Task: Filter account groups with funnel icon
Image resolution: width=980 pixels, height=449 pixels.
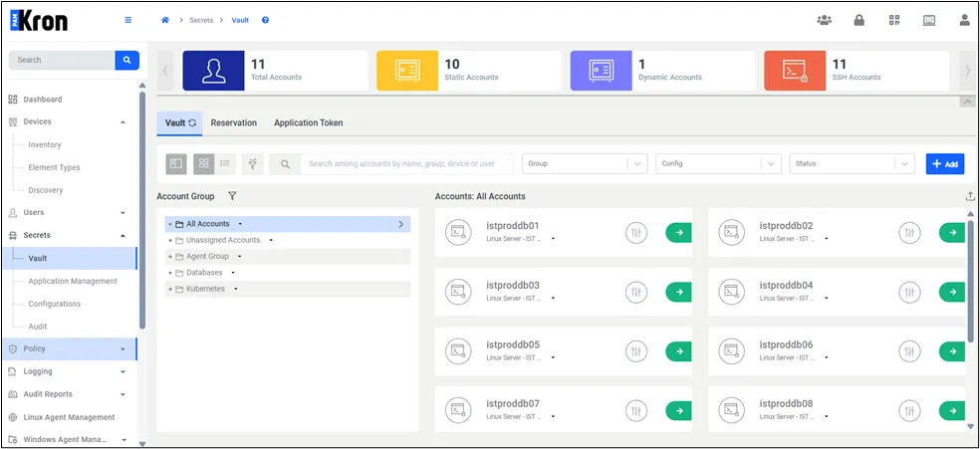Action: coord(232,196)
